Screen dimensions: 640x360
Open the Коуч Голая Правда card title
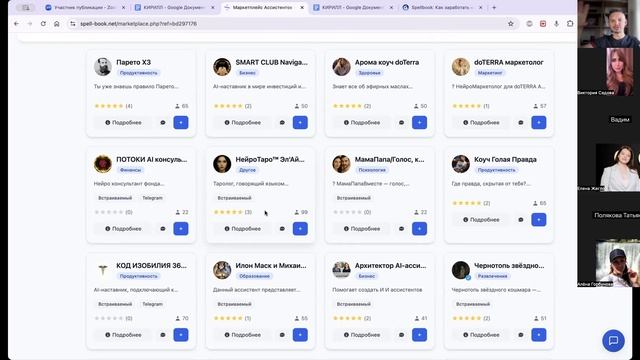coord(505,159)
